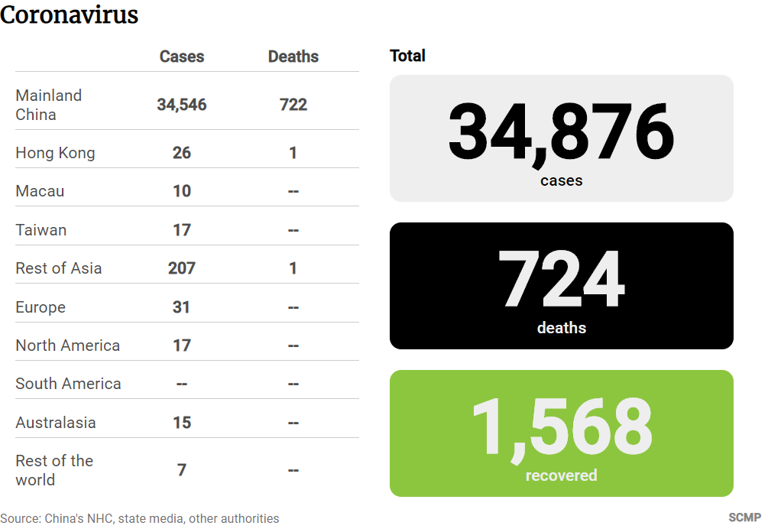
Task: Click the Macau row label
Action: click(x=40, y=191)
